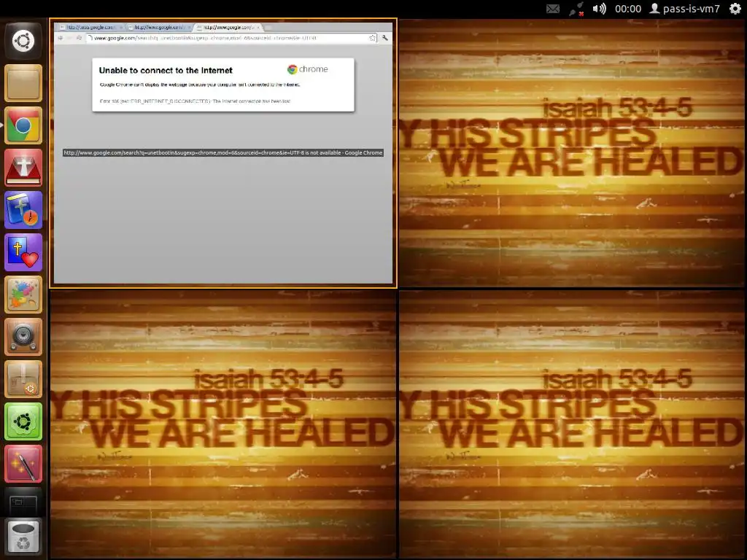This screenshot has width=747, height=560.
Task: Switch to the second Chrome tab
Action: click(x=159, y=27)
